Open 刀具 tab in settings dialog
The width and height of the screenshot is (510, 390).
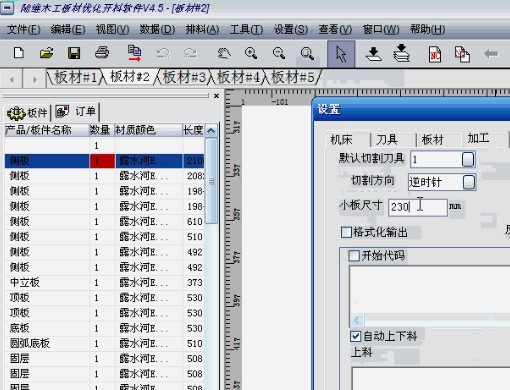point(387,139)
